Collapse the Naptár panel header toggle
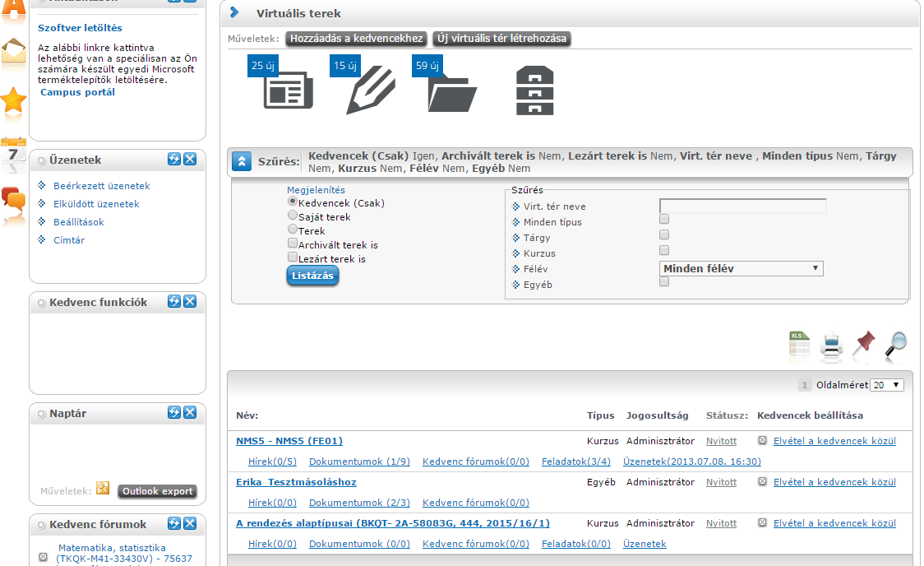 (41, 414)
